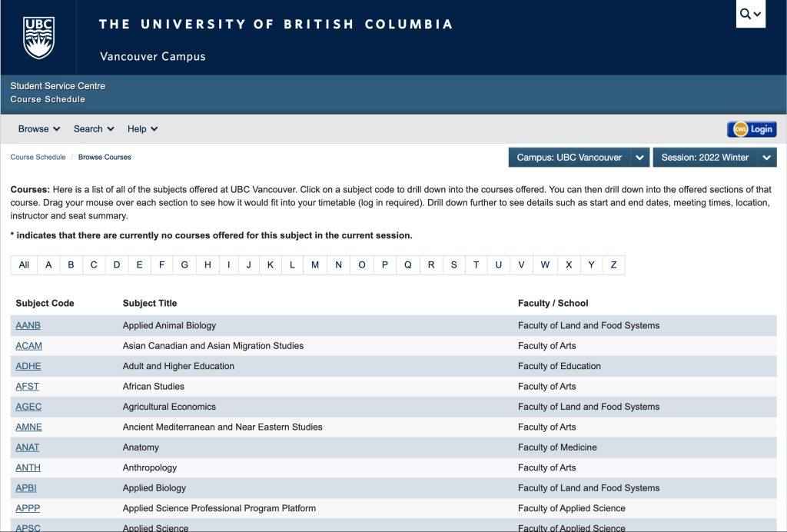Click the Browse Courses breadcrumb
Image resolution: width=787 pixels, height=532 pixels.
coord(105,157)
